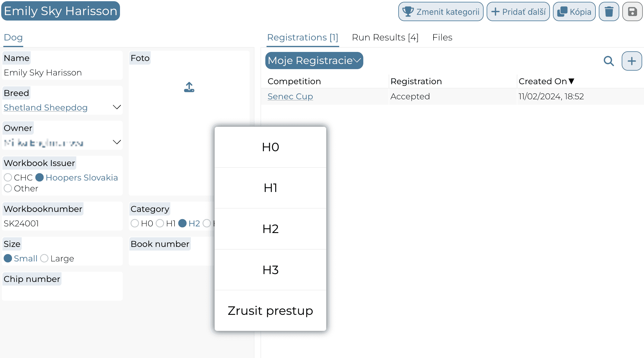
Task: Sort by the Created On column header
Action: (546, 81)
